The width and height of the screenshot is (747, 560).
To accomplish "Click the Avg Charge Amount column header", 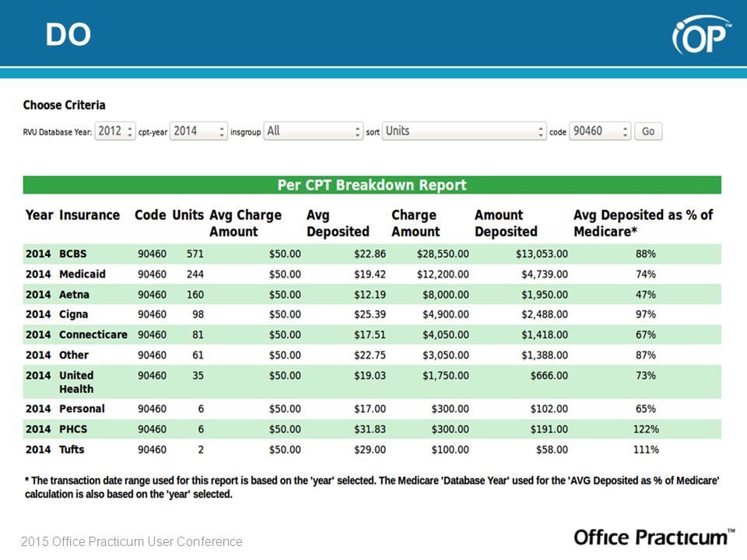I will [x=245, y=223].
